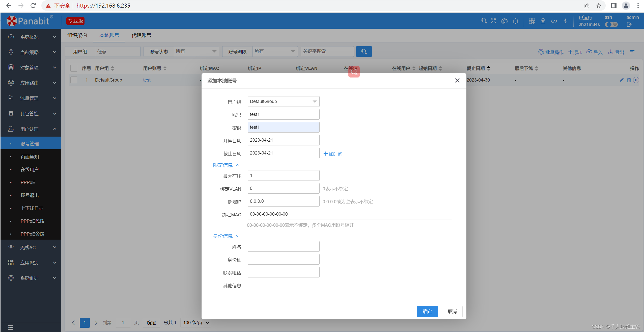
Task: Open batch operations (批量操作)
Action: pos(551,52)
